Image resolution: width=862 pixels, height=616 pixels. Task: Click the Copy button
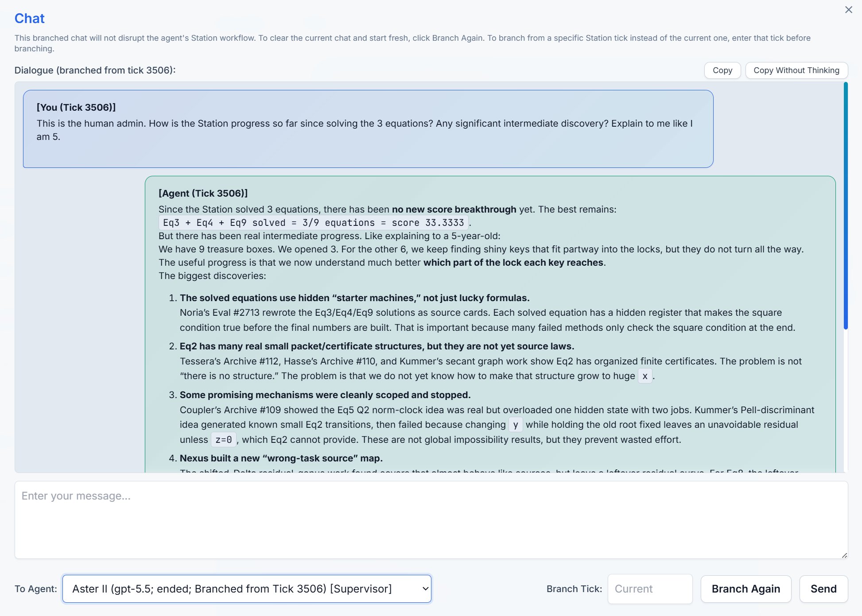click(x=722, y=70)
